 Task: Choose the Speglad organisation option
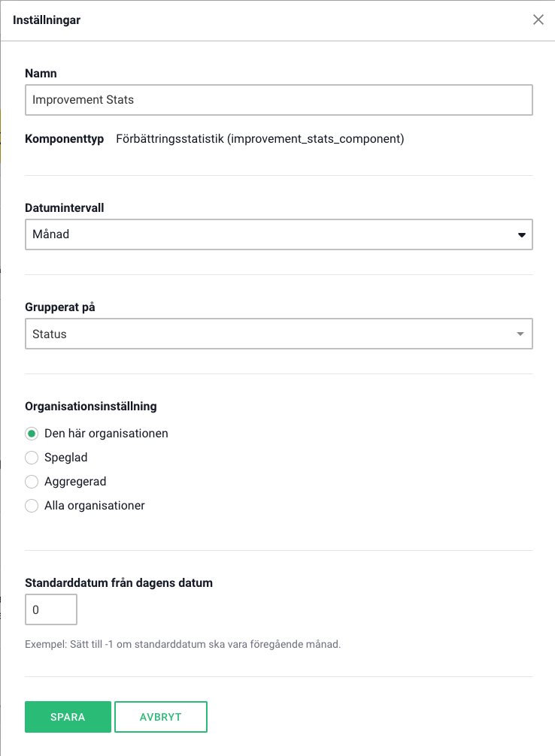(x=32, y=458)
